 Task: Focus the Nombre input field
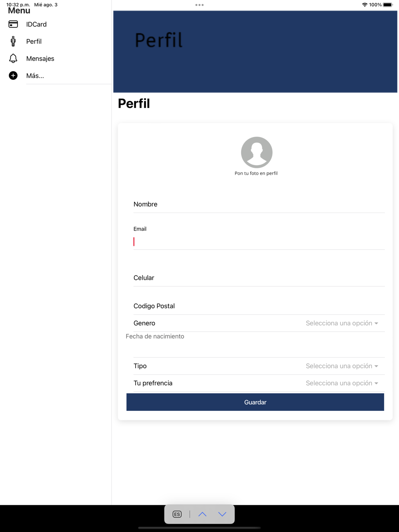coord(259,204)
